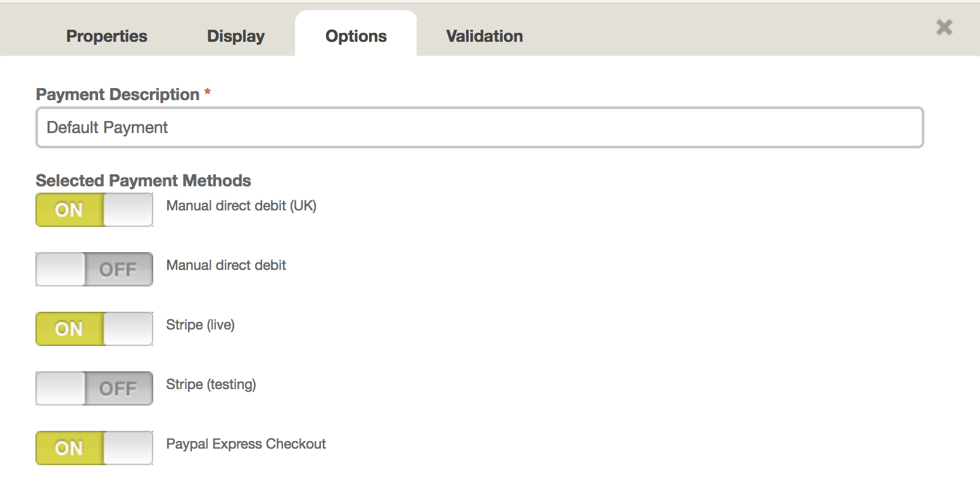
Task: Turn off Manual direct debit (UK) toggle
Action: [94, 210]
